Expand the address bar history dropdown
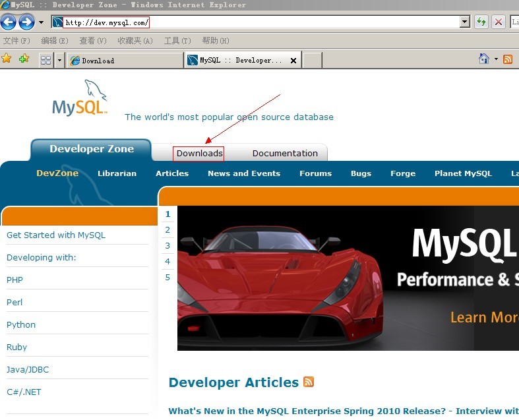Screen dimensions: 519x420 pyautogui.click(x=465, y=22)
